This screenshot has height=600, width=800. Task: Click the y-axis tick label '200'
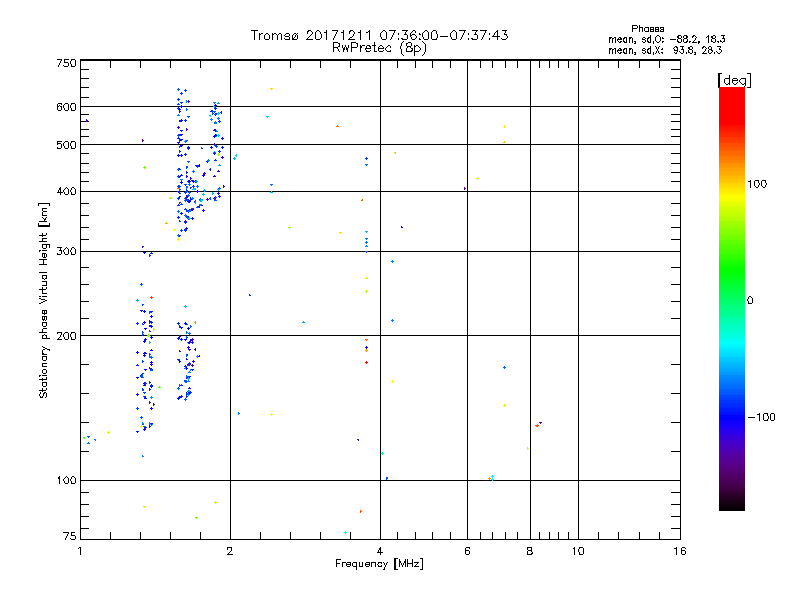66,336
